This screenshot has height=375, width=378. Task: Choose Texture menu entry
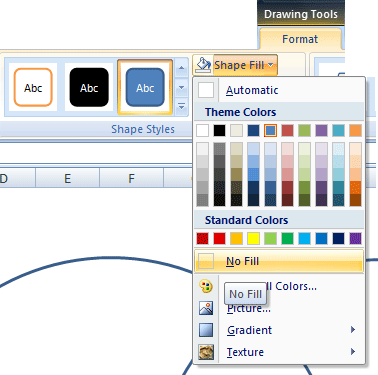279,352
